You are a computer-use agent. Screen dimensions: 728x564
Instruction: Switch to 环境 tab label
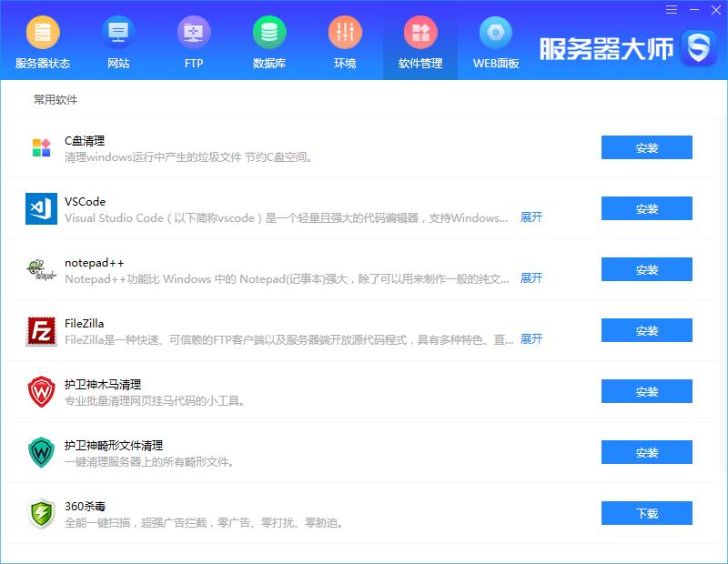tap(345, 63)
